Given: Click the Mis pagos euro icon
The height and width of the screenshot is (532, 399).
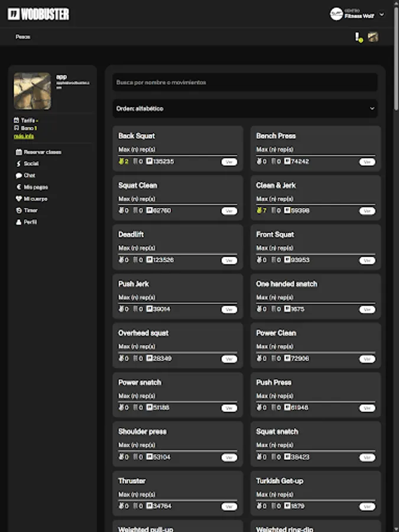Looking at the screenshot, I should pos(18,187).
